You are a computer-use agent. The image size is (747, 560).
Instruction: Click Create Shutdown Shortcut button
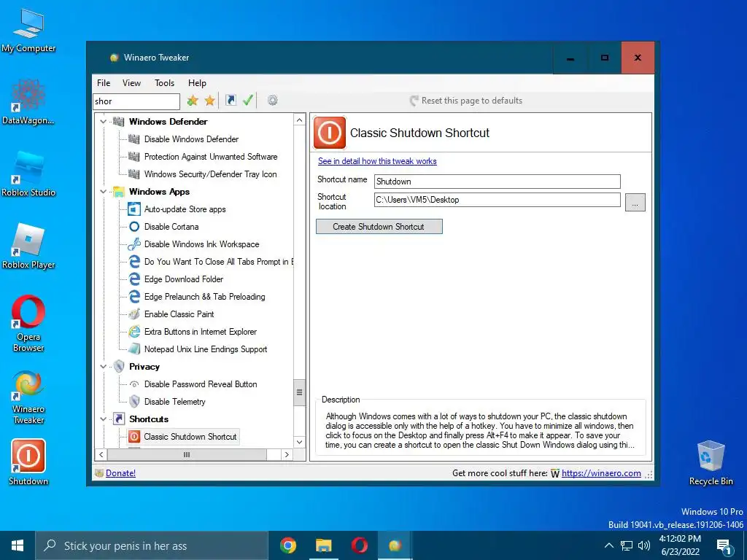[379, 227]
